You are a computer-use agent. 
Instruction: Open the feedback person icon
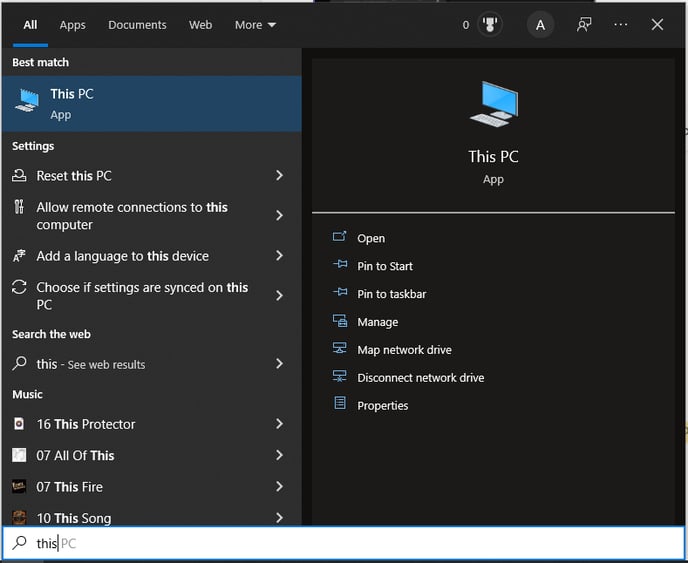[584, 25]
